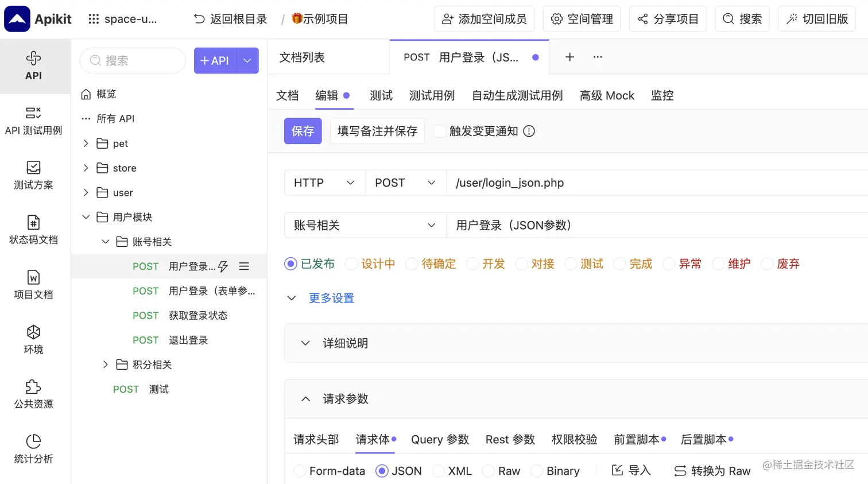Click the lightning icon on 用户登录 row
Screen dimensions: 868x484
coord(223,266)
